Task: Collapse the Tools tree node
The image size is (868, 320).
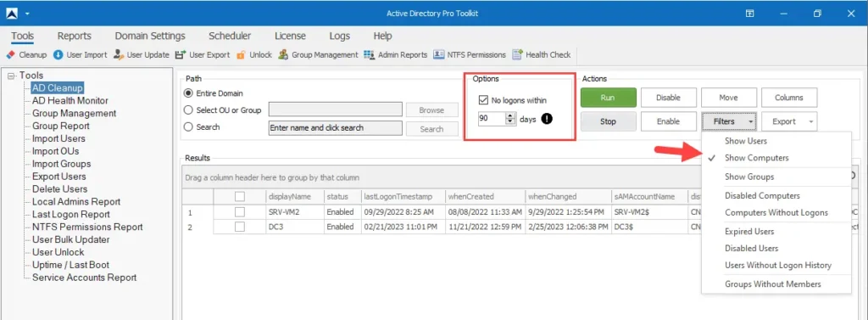Action: pyautogui.click(x=12, y=76)
